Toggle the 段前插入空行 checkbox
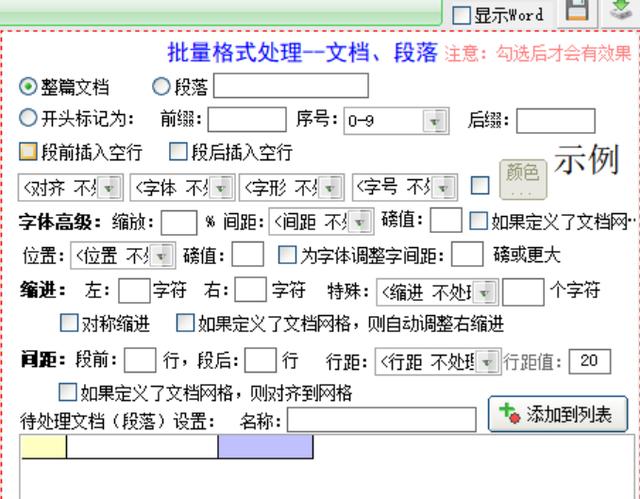640x499 pixels. click(28, 151)
